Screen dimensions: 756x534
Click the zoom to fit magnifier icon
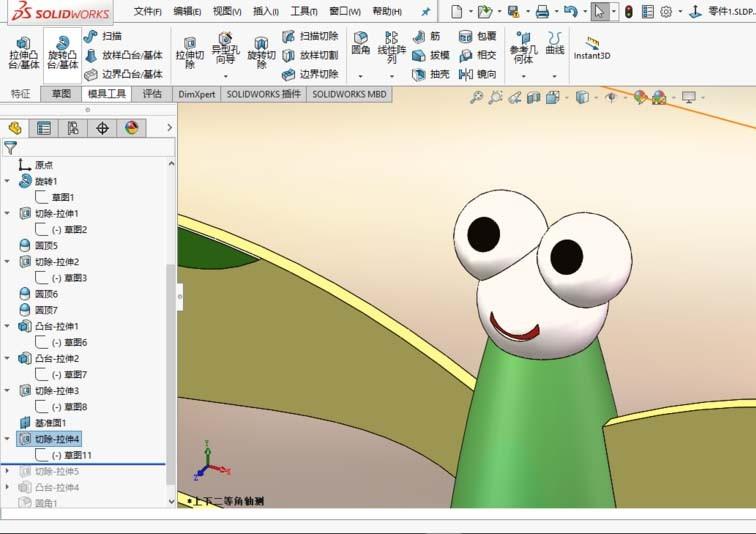[476, 98]
